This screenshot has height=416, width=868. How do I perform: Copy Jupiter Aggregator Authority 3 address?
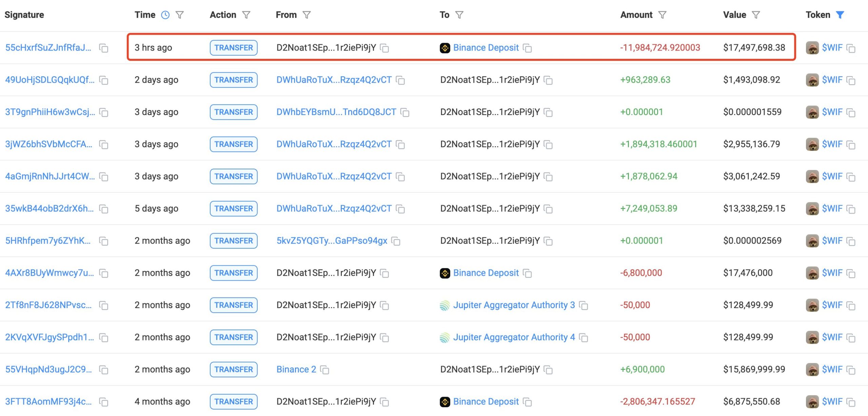coord(583,305)
